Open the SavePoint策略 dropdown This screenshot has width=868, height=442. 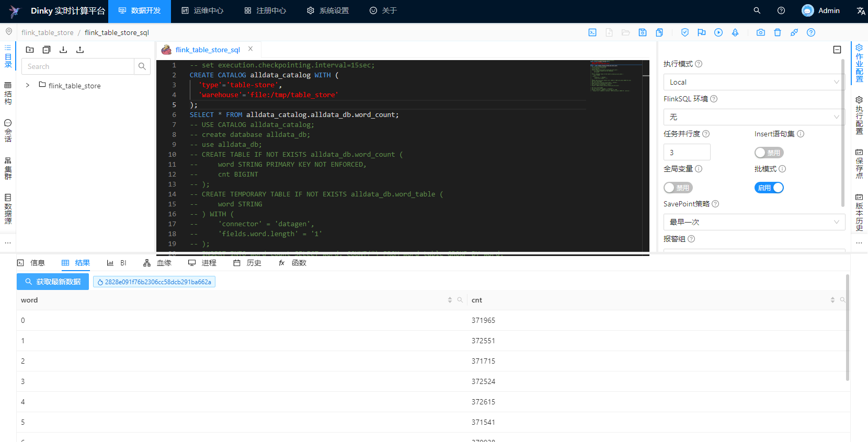tap(754, 222)
